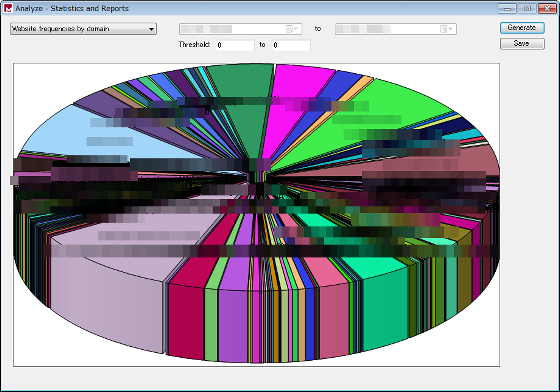The height and width of the screenshot is (392, 560).
Task: Click the application icon in title bar
Action: coord(8,9)
